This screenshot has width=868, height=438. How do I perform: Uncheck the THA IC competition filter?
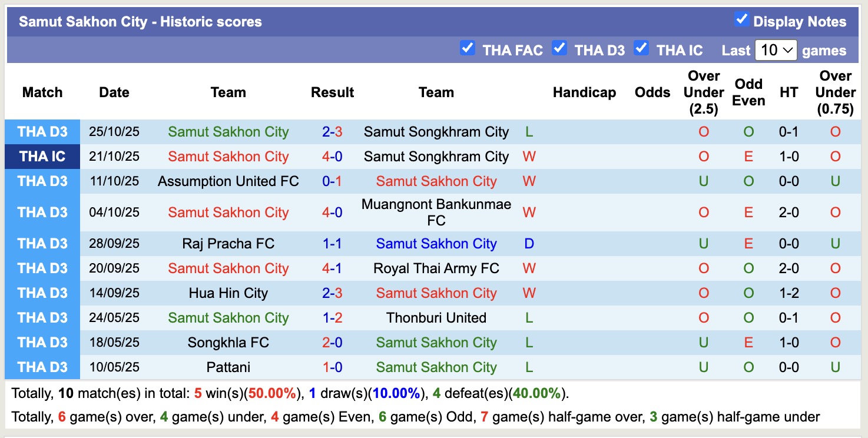point(641,49)
